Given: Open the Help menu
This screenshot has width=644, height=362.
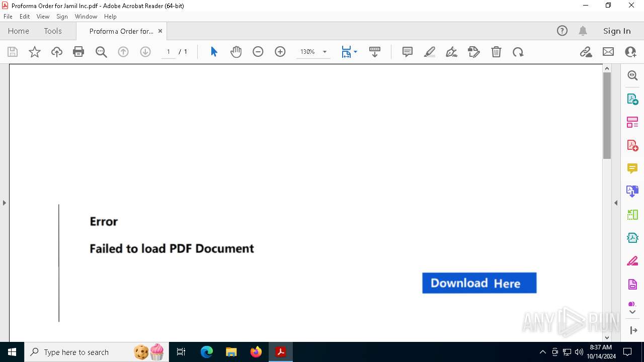Looking at the screenshot, I should [x=110, y=17].
